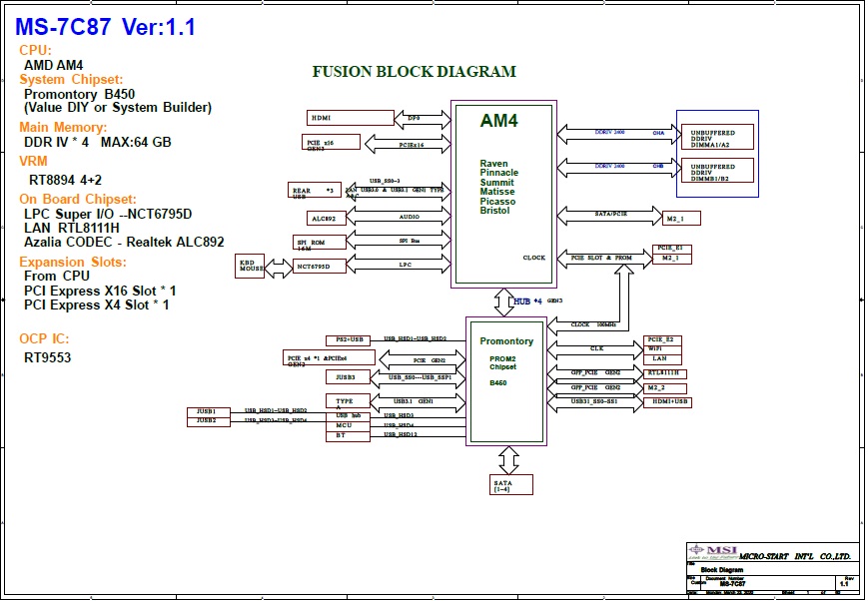Select the NCT6795D Super I/O box

pos(320,266)
